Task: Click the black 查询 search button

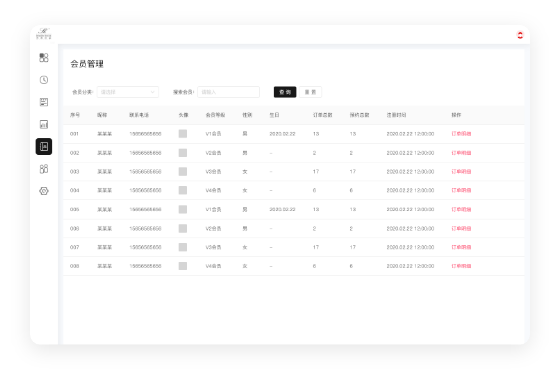Action: pos(285,92)
